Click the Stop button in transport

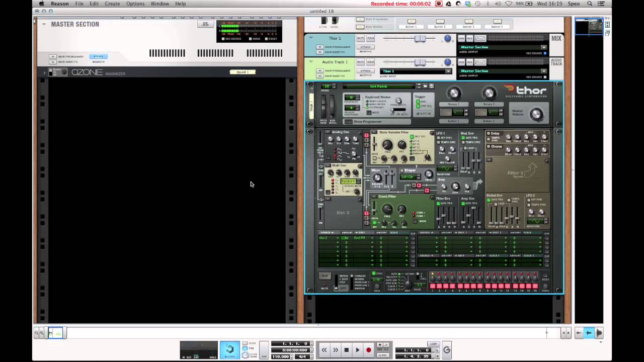pos(346,350)
